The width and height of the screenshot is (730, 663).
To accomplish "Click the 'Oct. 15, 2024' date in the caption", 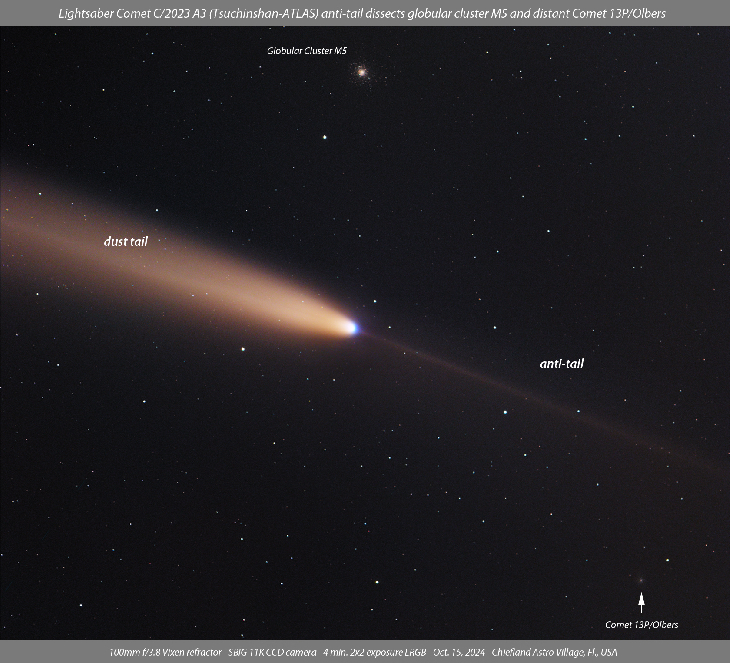I will [459, 652].
